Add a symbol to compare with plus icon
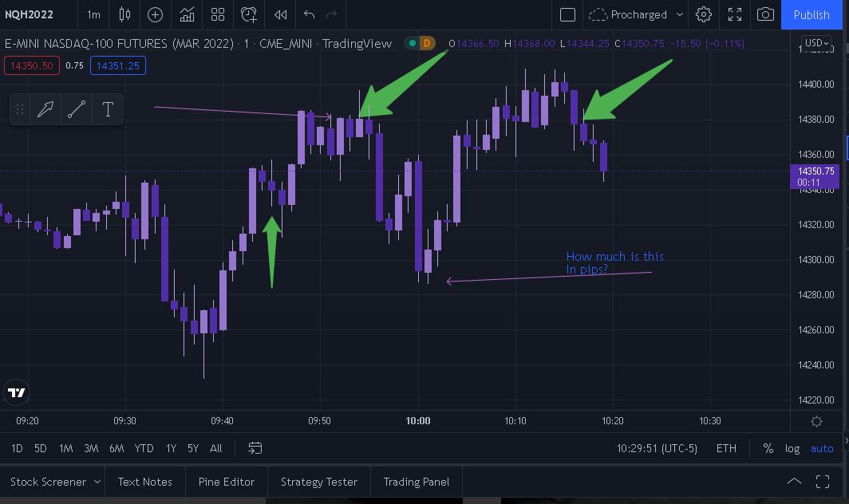Viewport: 849px width, 504px height. (x=155, y=14)
